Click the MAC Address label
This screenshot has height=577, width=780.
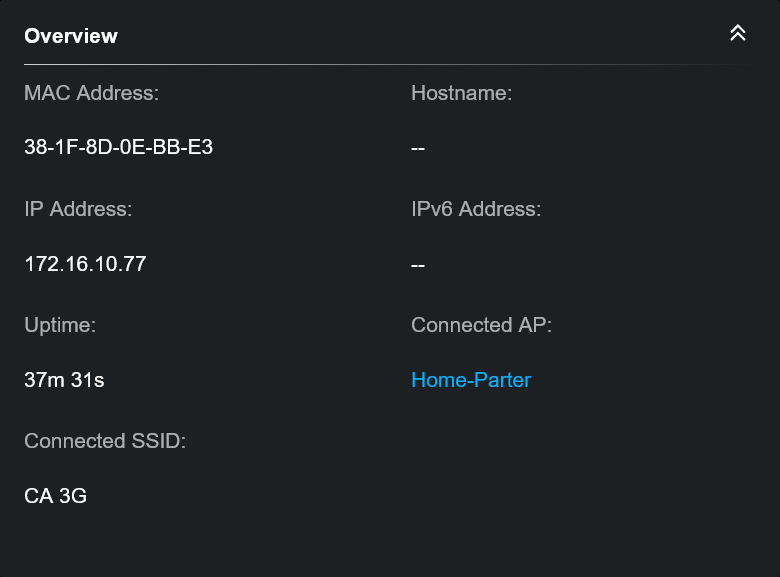coord(92,93)
